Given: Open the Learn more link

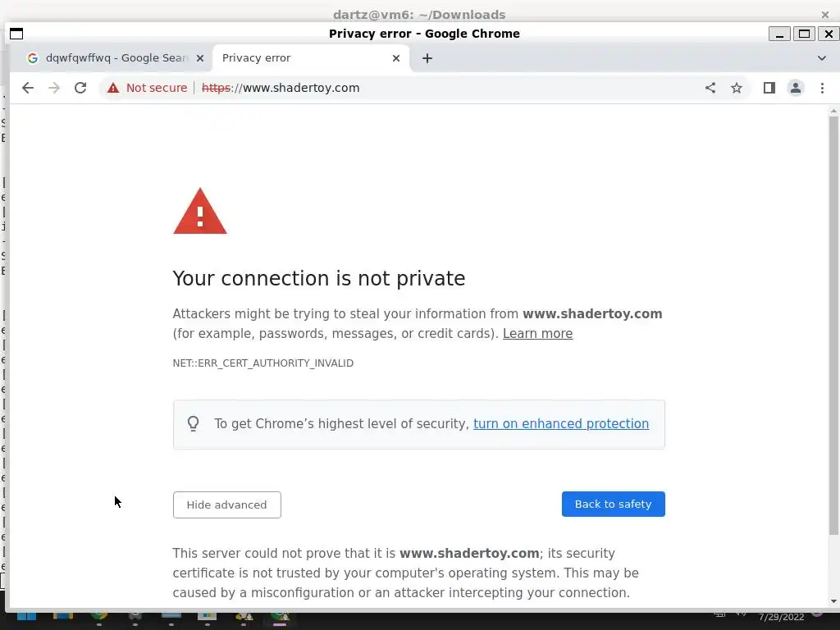Looking at the screenshot, I should tap(537, 334).
